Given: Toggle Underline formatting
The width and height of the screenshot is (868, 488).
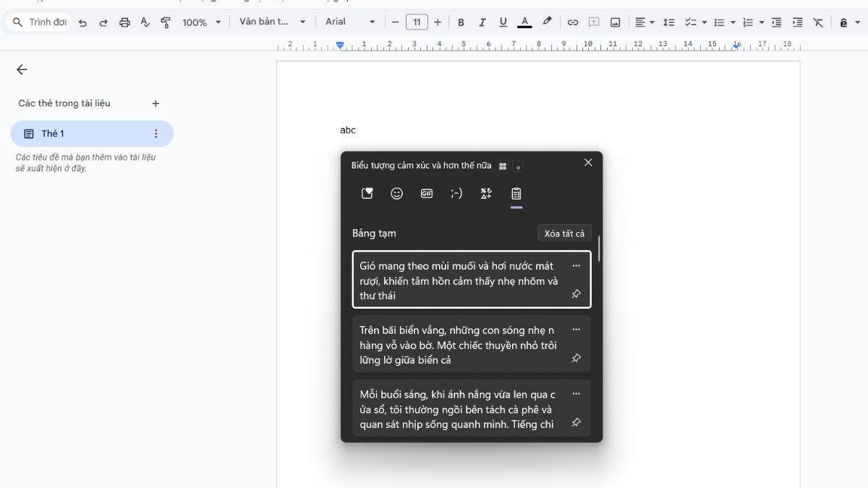Looking at the screenshot, I should [503, 22].
